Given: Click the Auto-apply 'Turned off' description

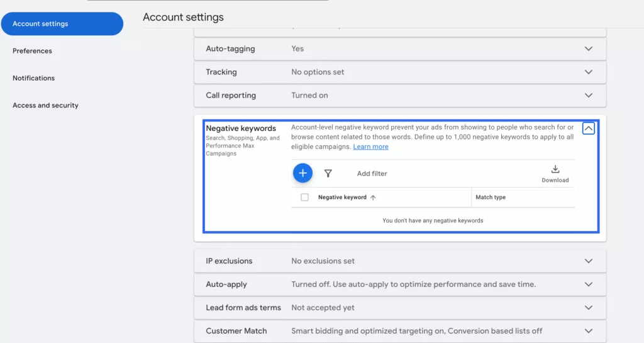Looking at the screenshot, I should tap(413, 284).
